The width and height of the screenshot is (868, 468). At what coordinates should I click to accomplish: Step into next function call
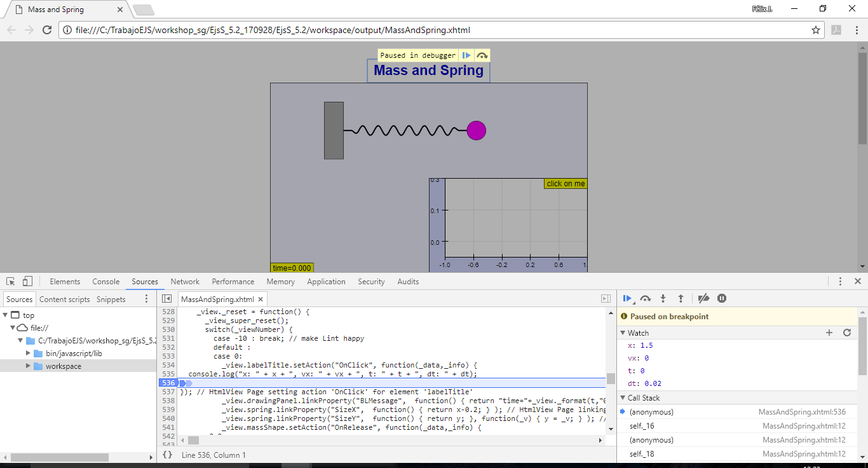coord(663,298)
